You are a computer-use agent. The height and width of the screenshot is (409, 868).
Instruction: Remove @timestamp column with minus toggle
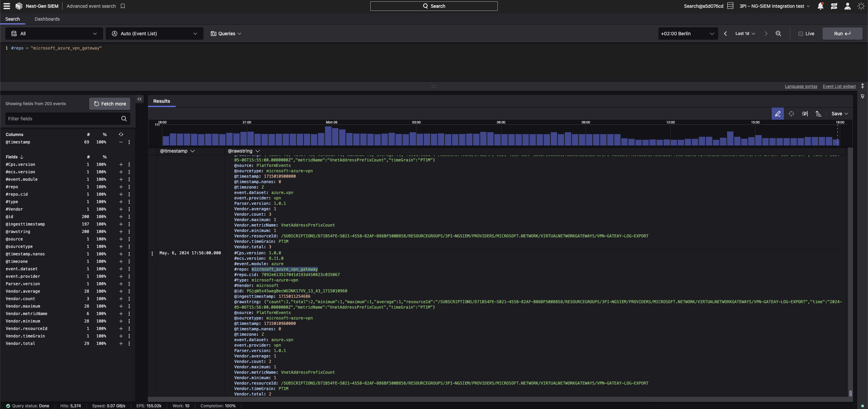[121, 142]
